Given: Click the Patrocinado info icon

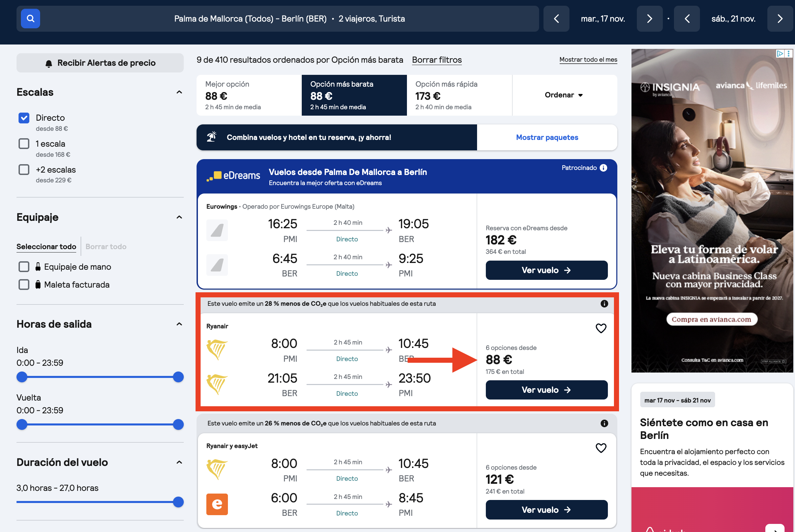Looking at the screenshot, I should (603, 168).
